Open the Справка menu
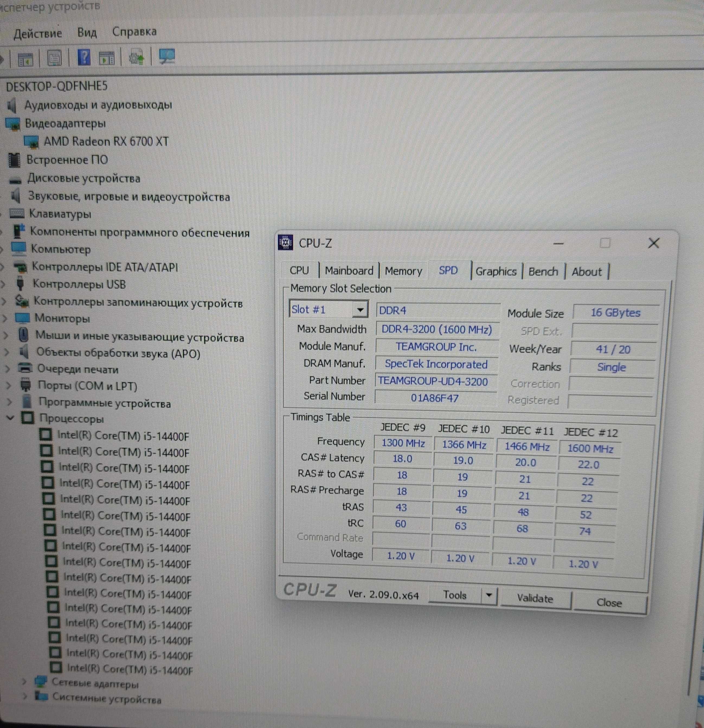 pyautogui.click(x=134, y=31)
